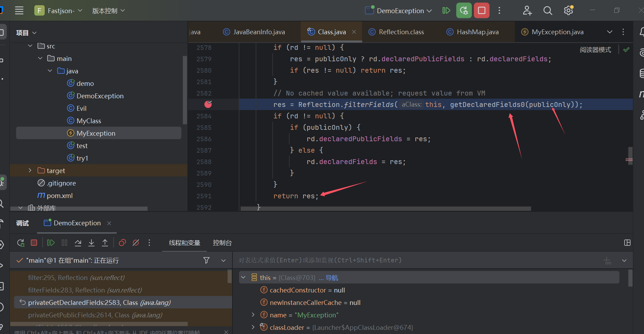Toggle the breakpoint on line 2583
Screen dimensions: 644x334
click(x=208, y=104)
